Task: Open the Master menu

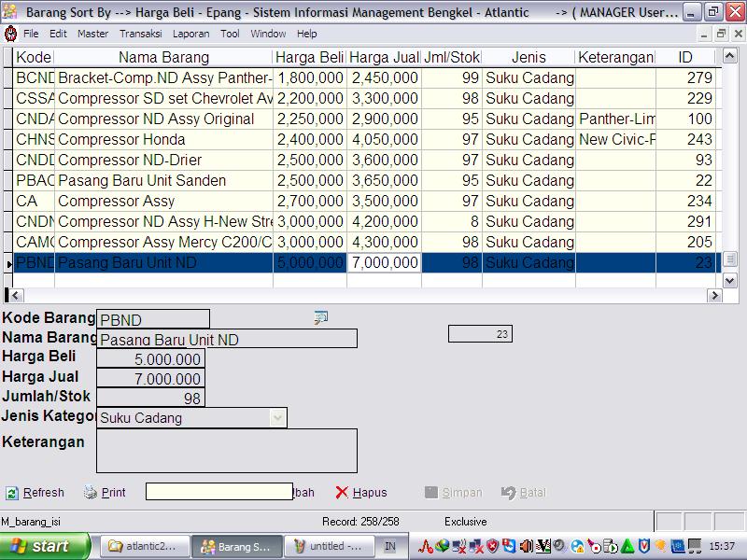Action: [x=92, y=34]
